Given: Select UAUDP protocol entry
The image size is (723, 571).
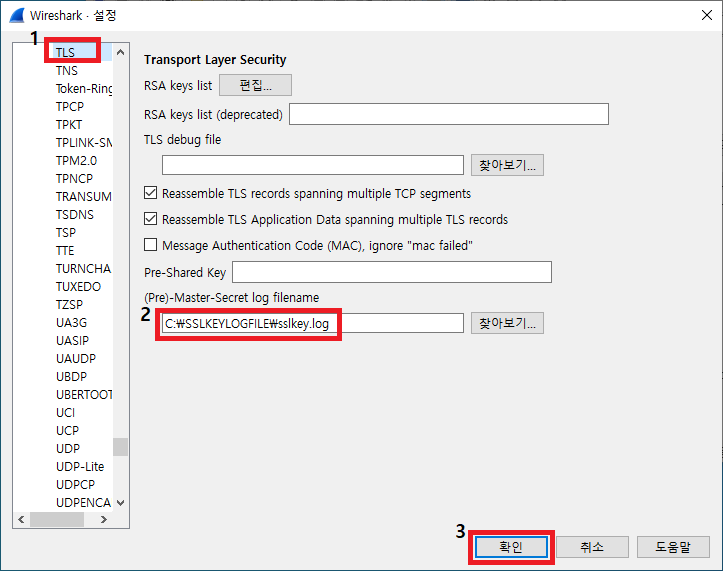Looking at the screenshot, I should [76, 358].
